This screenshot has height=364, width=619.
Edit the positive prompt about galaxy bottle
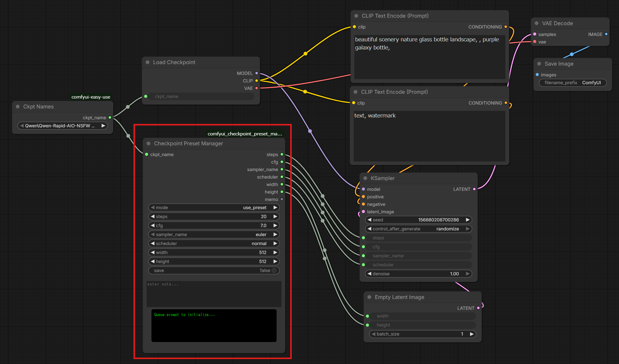coord(430,57)
